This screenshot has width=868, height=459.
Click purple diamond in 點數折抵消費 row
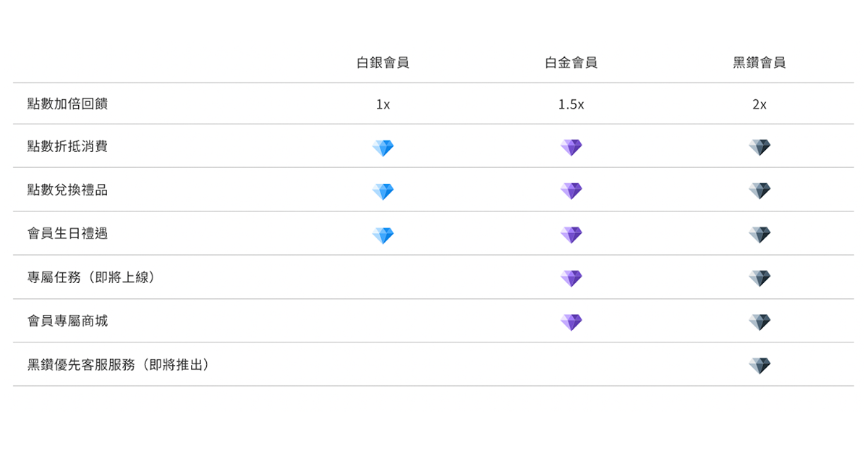coord(571,148)
